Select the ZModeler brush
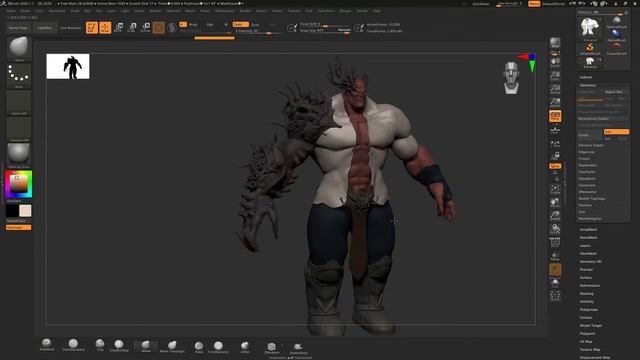This screenshot has width=640, height=360. [x=271, y=348]
